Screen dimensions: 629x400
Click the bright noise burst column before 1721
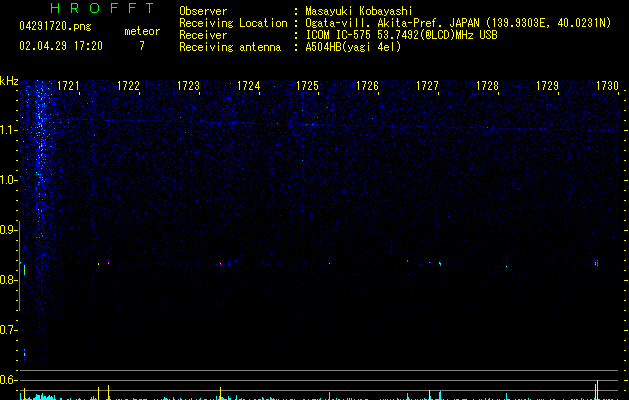pos(40,160)
